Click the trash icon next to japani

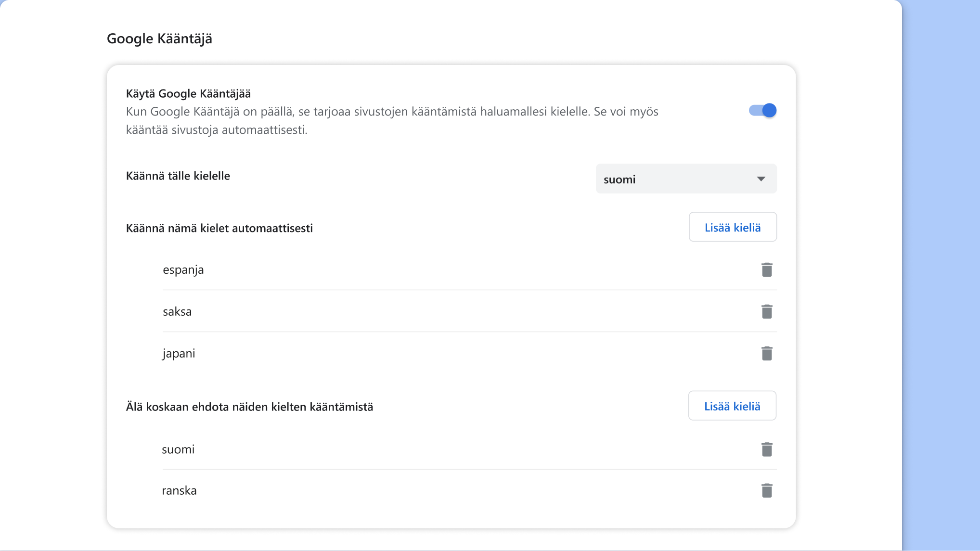[x=767, y=354]
